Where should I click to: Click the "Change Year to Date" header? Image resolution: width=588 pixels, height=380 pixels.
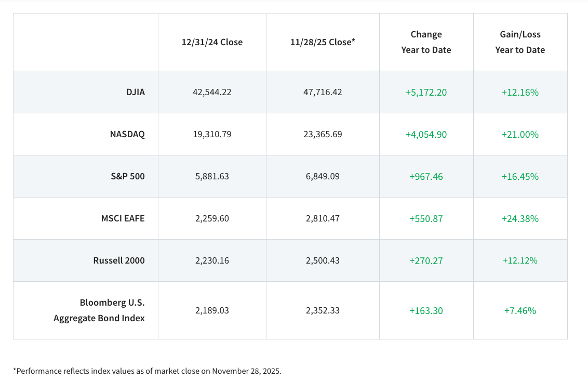(x=426, y=42)
